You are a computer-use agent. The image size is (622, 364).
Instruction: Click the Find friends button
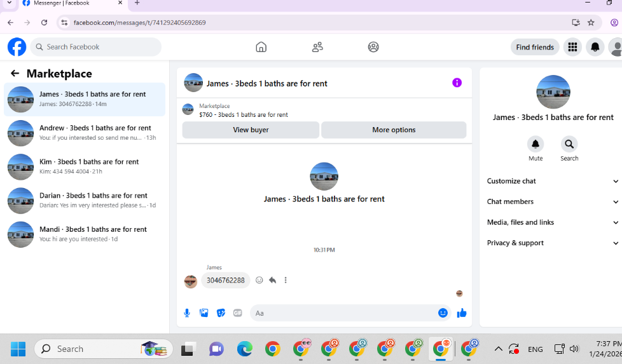pyautogui.click(x=535, y=47)
